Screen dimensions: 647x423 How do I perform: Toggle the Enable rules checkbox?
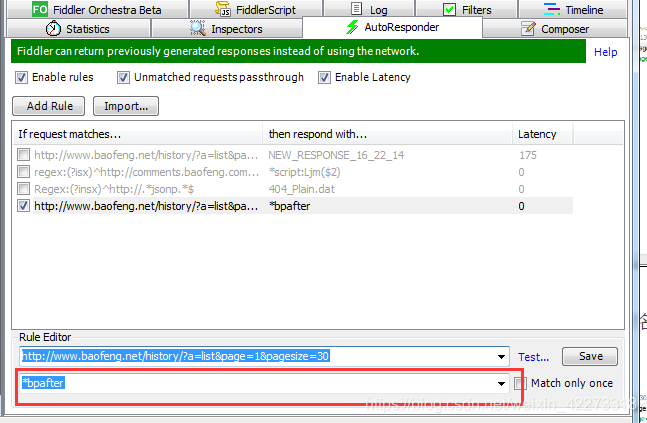click(21, 77)
